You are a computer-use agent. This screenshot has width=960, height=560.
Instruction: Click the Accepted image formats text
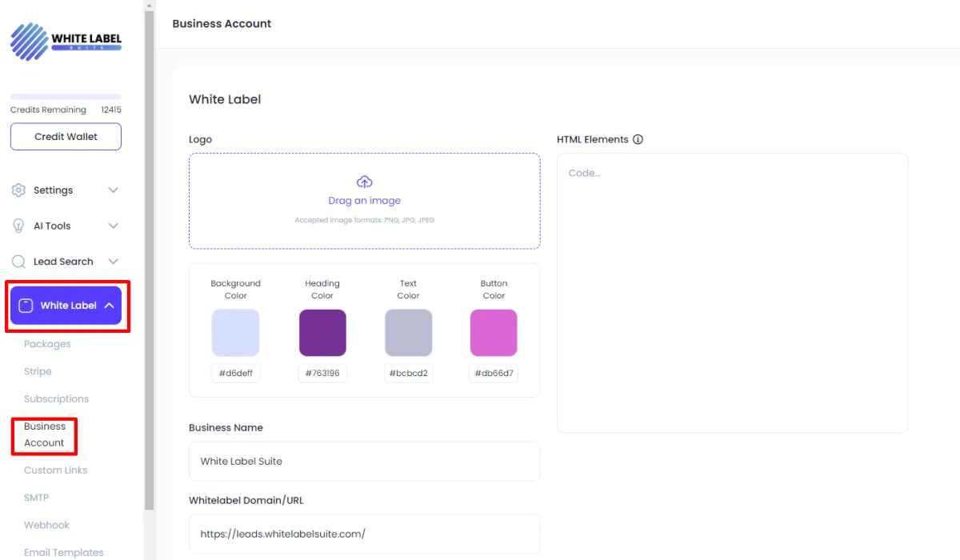click(364, 220)
